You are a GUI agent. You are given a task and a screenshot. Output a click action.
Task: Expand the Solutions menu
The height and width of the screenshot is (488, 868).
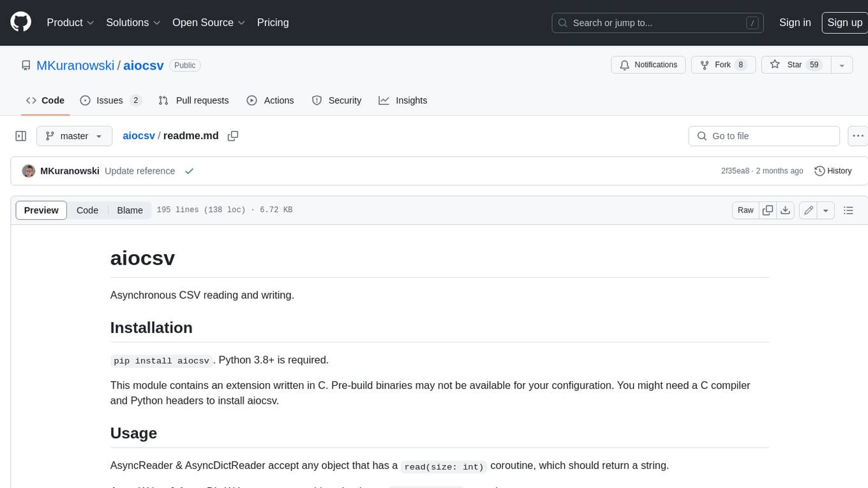tap(133, 22)
